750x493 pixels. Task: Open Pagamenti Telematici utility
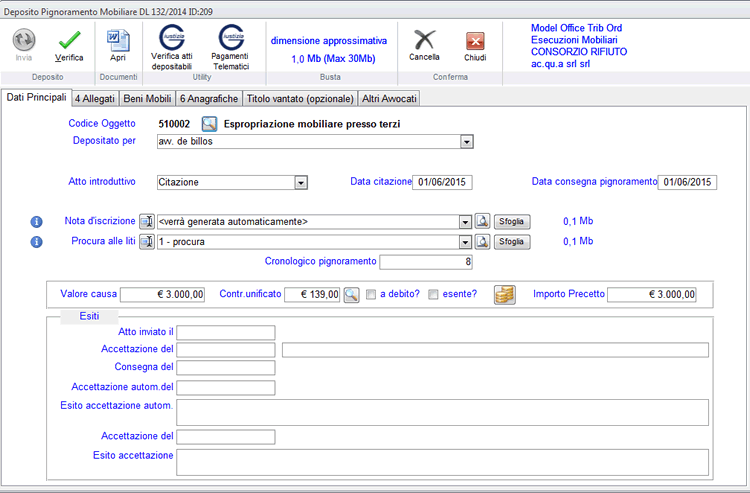pyautogui.click(x=231, y=38)
